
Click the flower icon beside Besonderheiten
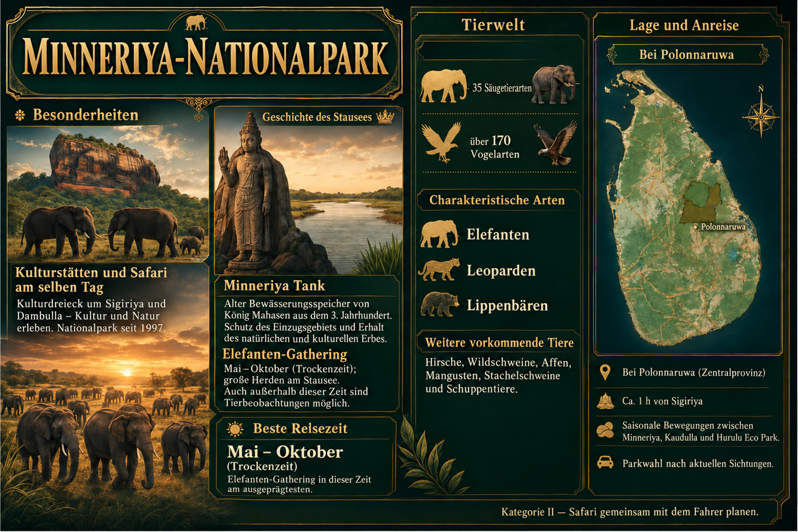tap(20, 115)
